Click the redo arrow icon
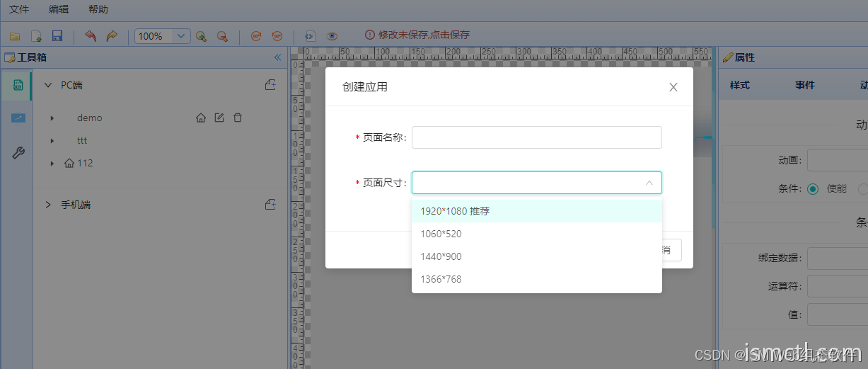Image resolution: width=868 pixels, height=369 pixels. 112,35
